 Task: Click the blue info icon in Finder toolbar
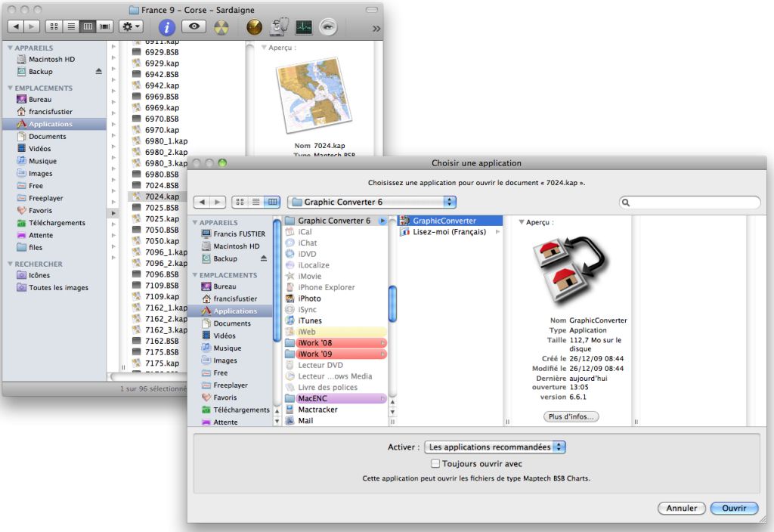coord(167,26)
